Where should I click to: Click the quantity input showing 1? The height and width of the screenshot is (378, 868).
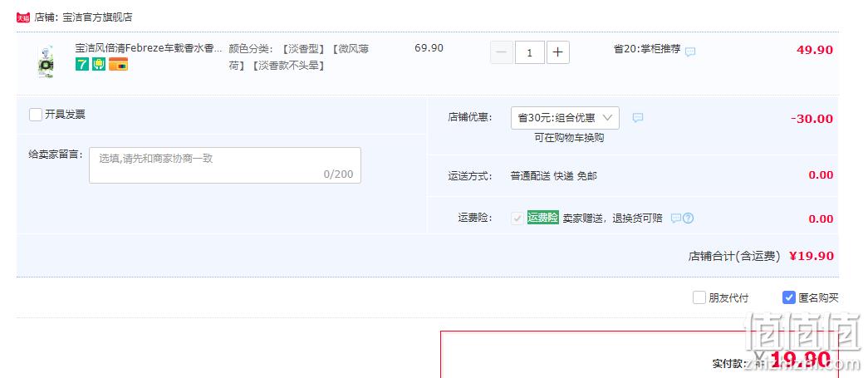coord(530,52)
